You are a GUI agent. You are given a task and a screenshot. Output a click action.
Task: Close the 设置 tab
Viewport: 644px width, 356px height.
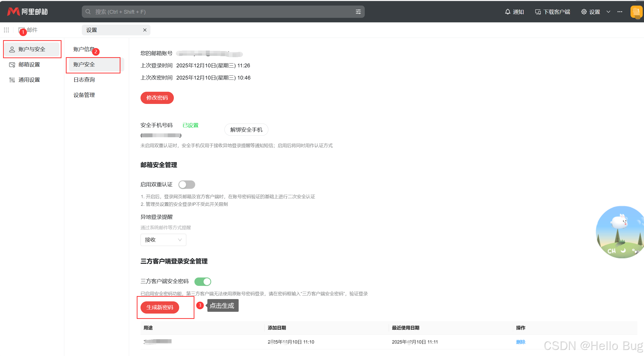pyautogui.click(x=145, y=30)
